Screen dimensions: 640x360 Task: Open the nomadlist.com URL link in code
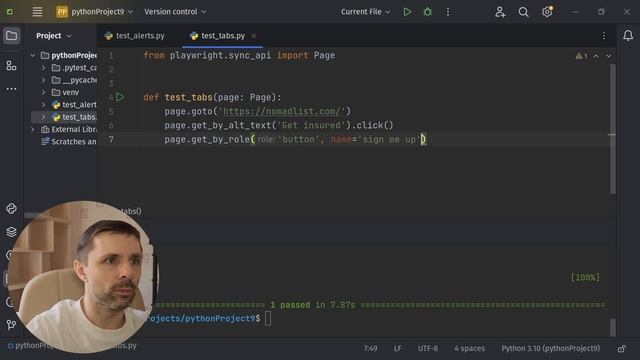[x=281, y=111]
